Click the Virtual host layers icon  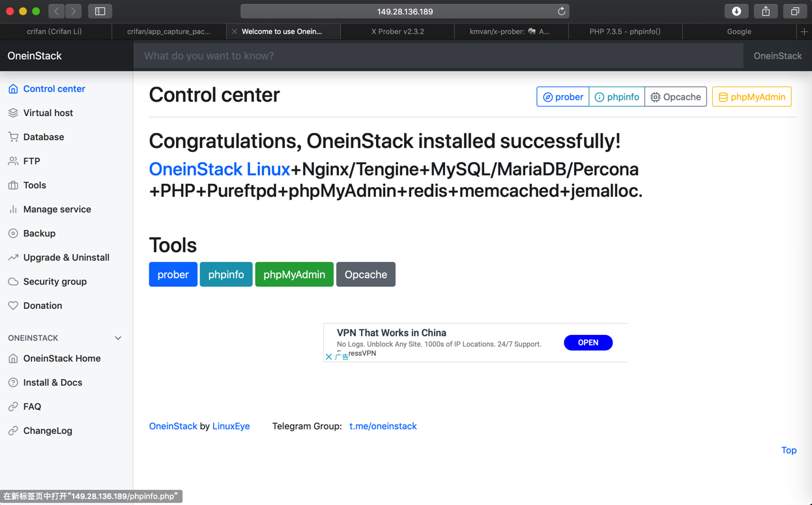tap(13, 113)
